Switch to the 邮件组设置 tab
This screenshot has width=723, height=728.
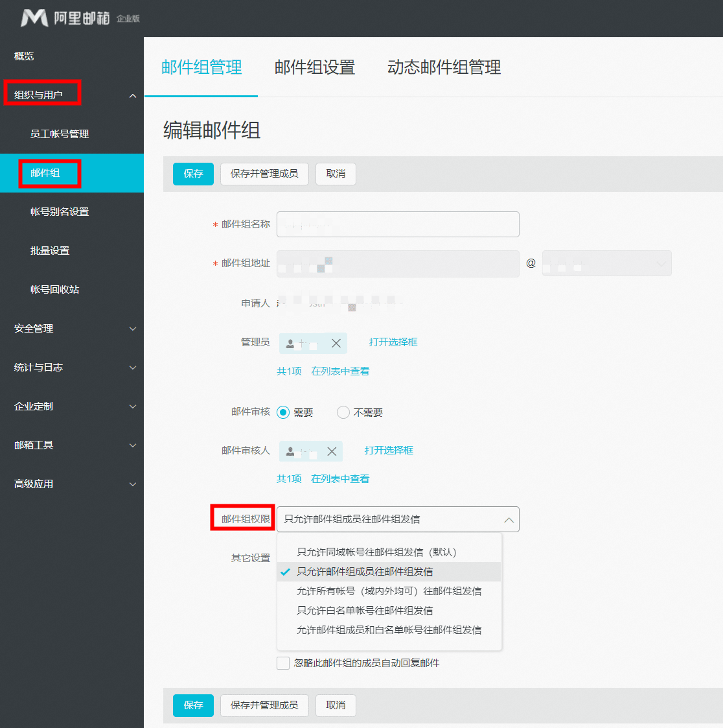(314, 67)
